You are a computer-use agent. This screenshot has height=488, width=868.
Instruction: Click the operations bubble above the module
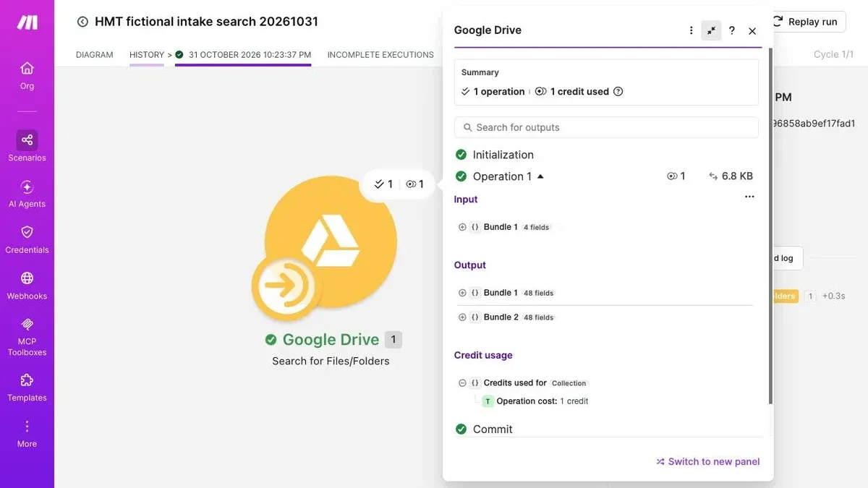[397, 184]
